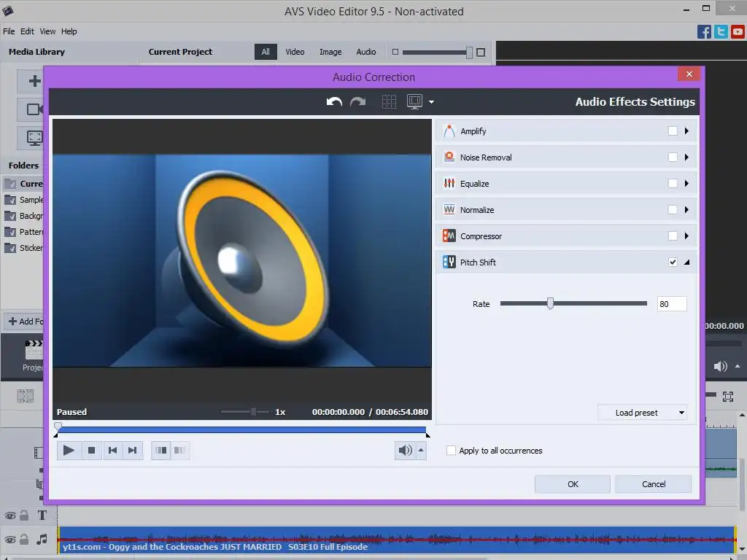Enable the Normalize checkbox
Image resolution: width=747 pixels, height=560 pixels.
pos(672,209)
